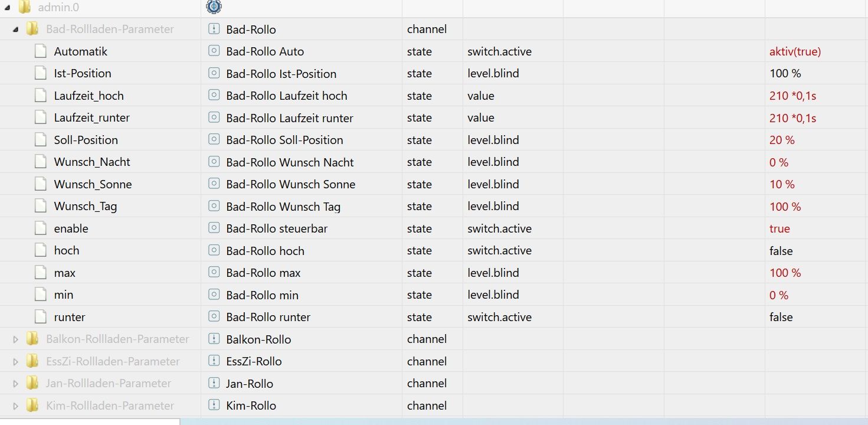Click the file icon beside enable
Viewport: 868px width, 425px height.
[x=40, y=228]
